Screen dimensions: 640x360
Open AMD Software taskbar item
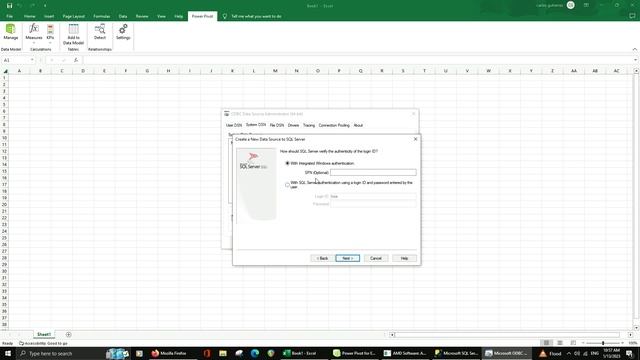pyautogui.click(x=405, y=353)
